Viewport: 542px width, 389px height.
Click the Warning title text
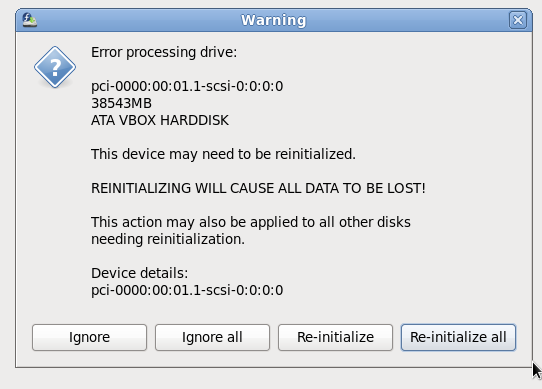[274, 20]
